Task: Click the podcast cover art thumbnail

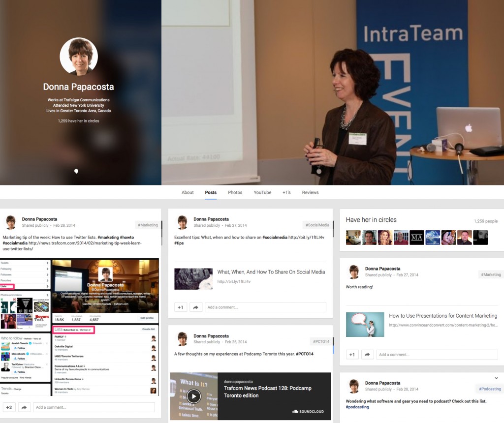Action: coord(194,396)
